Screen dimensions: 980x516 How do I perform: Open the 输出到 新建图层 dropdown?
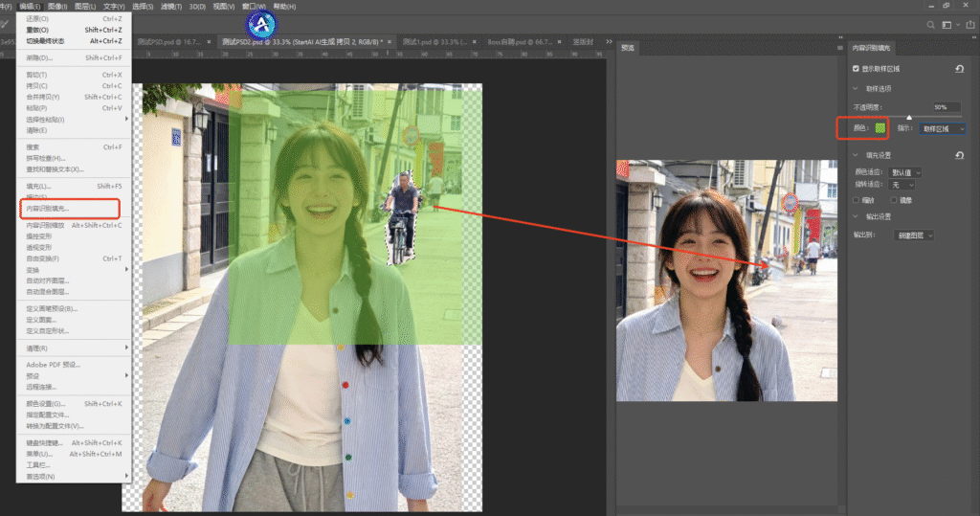(914, 235)
